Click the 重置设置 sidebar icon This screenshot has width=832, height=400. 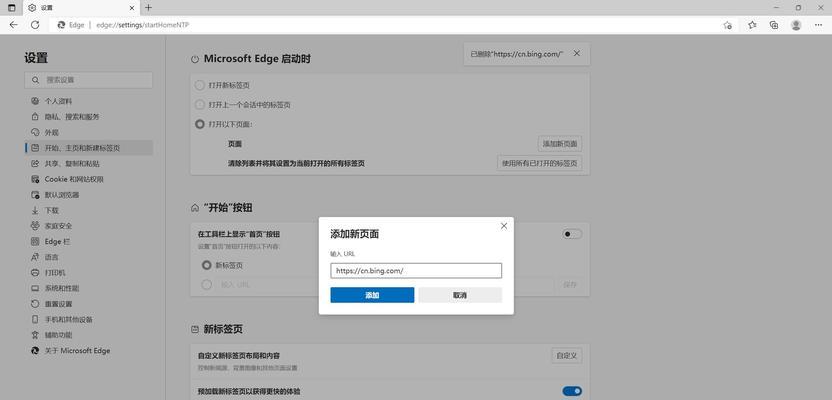coord(35,304)
